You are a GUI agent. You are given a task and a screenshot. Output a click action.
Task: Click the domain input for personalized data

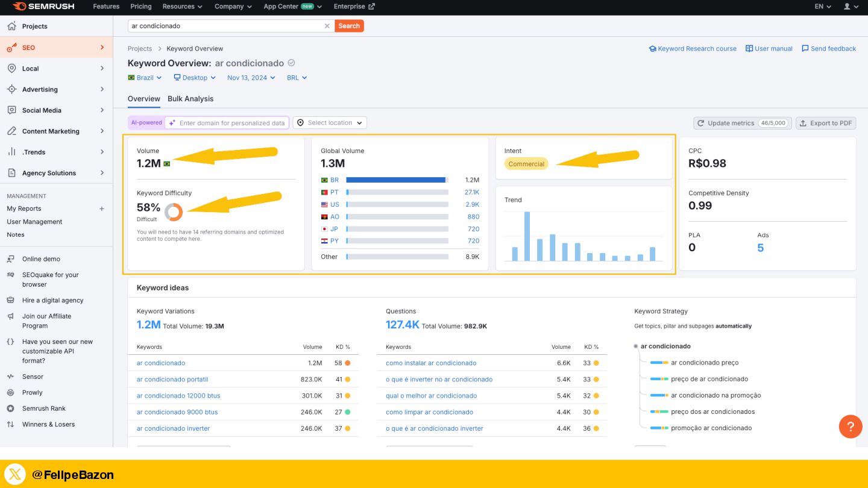click(x=231, y=123)
